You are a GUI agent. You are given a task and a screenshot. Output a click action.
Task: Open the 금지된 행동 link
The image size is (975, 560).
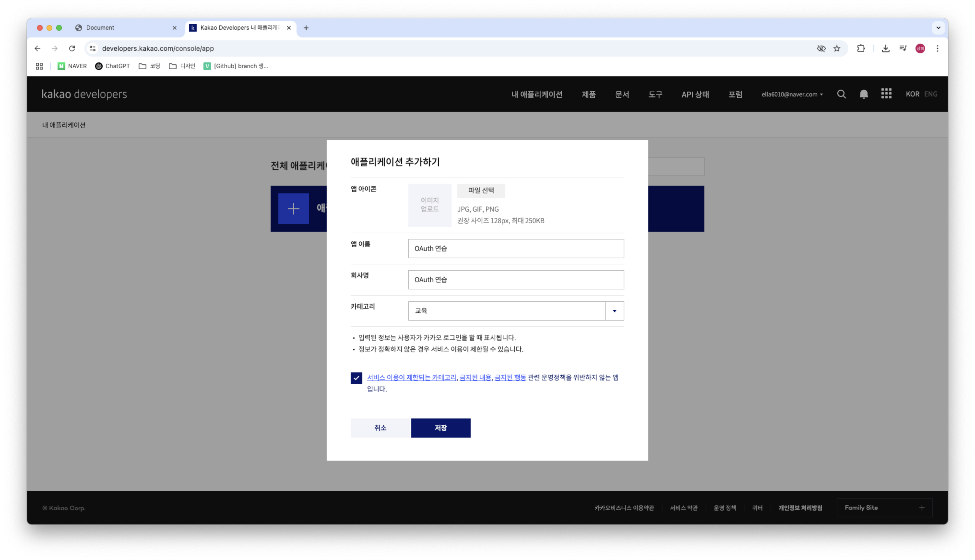click(x=510, y=378)
